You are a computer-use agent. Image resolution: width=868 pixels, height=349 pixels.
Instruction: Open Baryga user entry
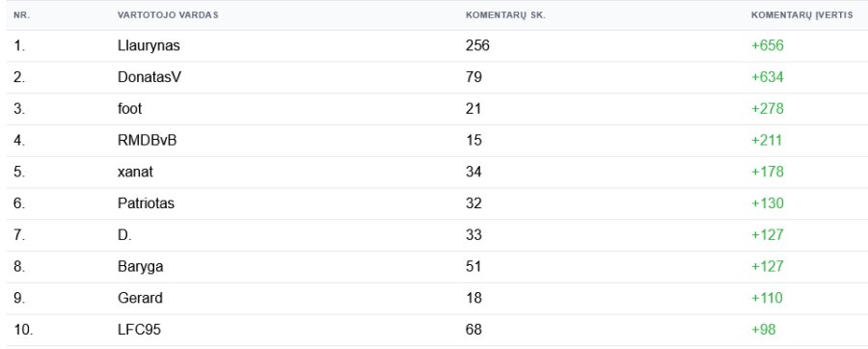tap(140, 267)
